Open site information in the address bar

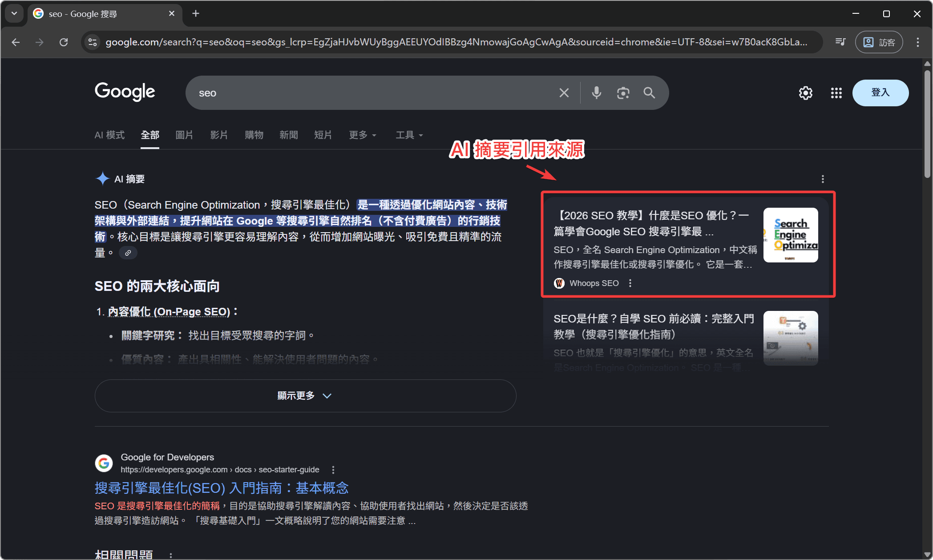(x=93, y=42)
